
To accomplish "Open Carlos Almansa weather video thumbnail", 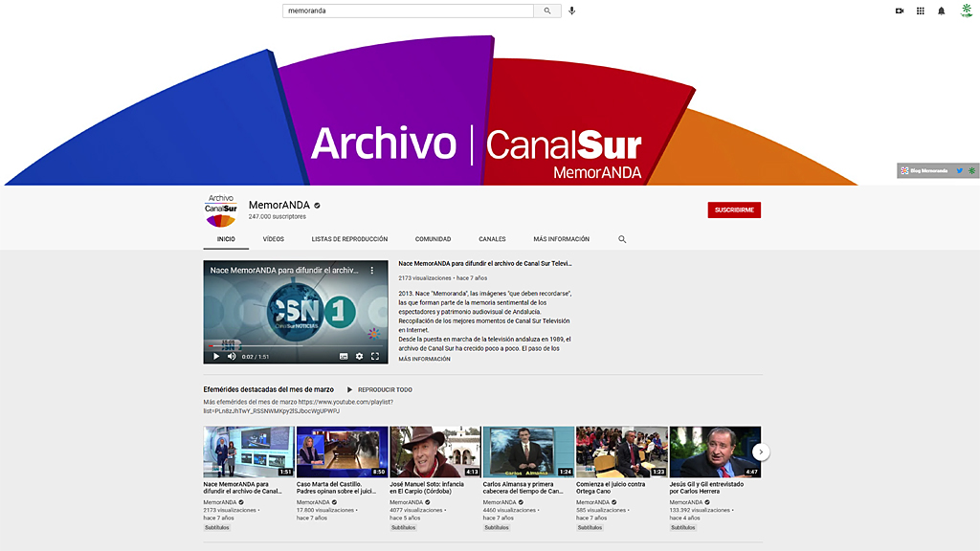I will tap(528, 452).
